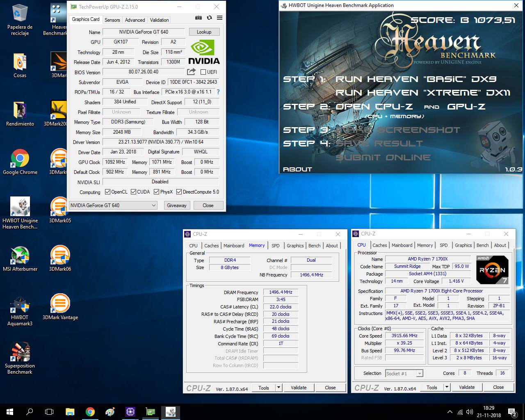
Task: Open Windows Start menu
Action: click(x=10, y=412)
